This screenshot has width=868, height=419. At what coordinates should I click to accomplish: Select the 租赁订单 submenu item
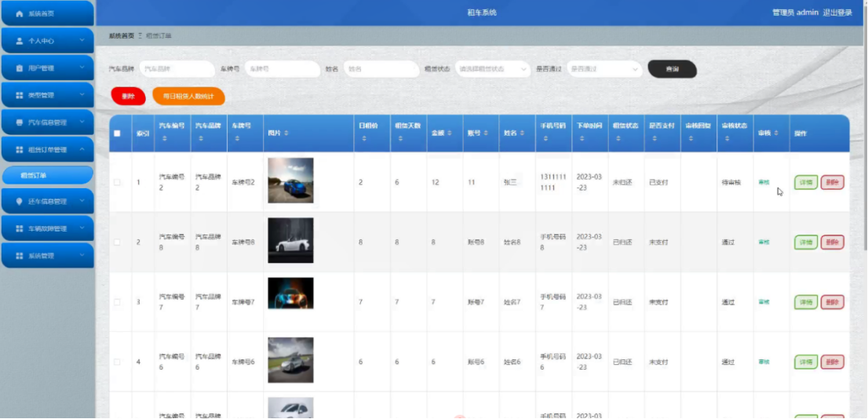pos(48,176)
